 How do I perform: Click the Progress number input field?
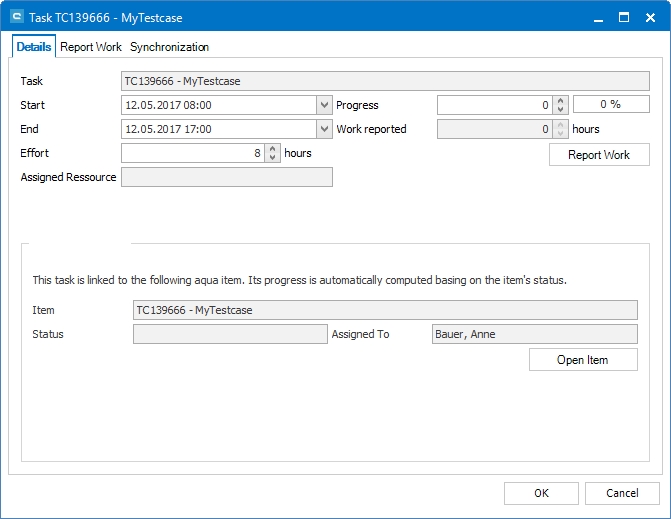click(x=494, y=105)
